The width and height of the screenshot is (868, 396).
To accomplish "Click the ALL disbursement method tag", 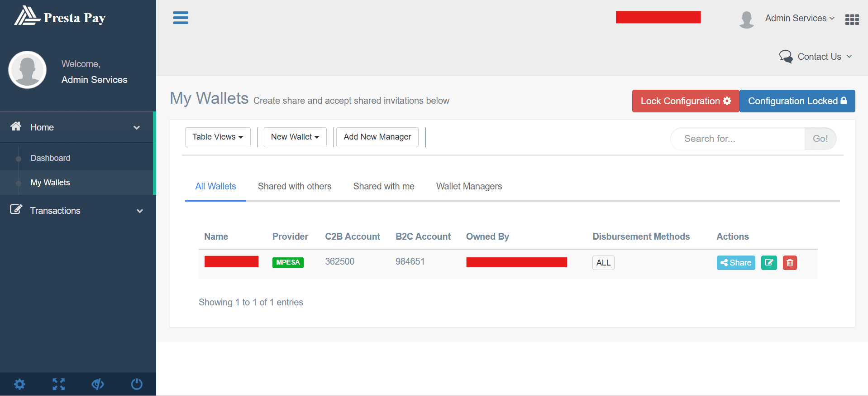I will pos(603,263).
